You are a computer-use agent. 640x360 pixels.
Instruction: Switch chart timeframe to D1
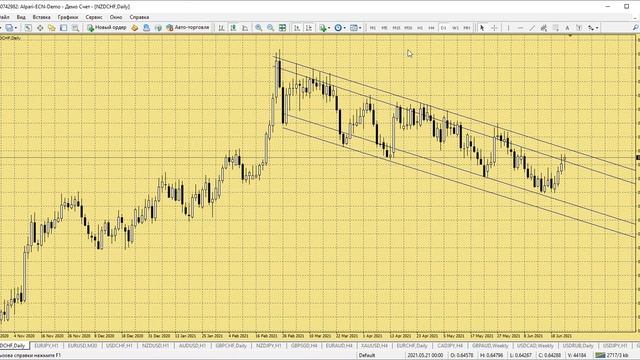tap(443, 28)
